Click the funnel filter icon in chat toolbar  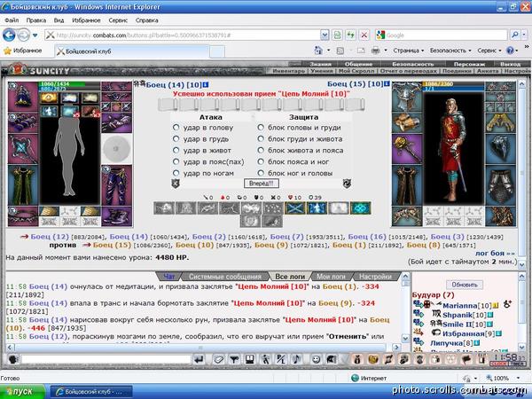tap(234, 359)
